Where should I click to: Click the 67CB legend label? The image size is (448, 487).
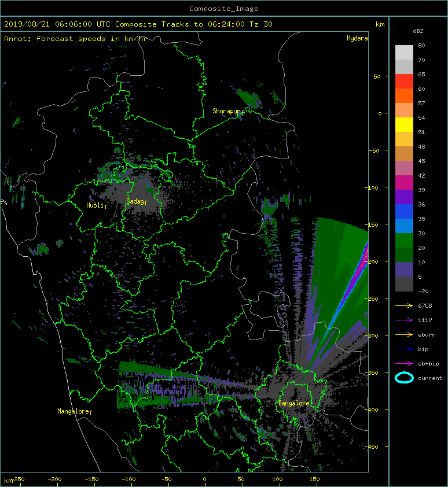425,305
